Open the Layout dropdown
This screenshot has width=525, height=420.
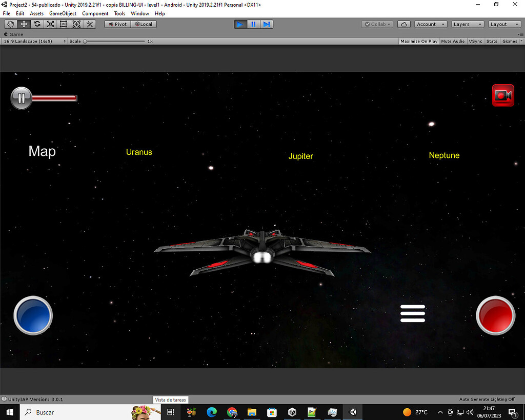504,24
